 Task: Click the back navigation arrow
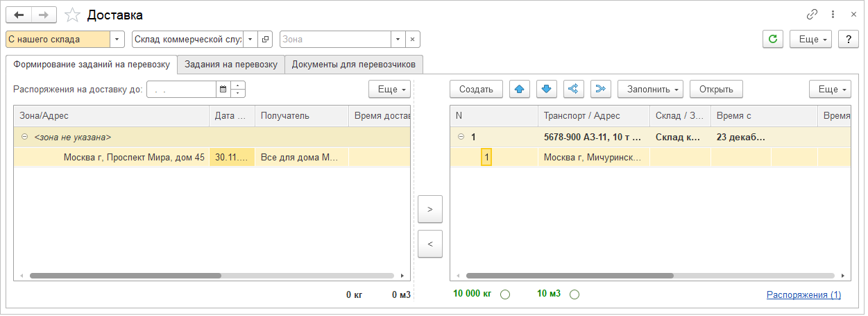[x=19, y=15]
